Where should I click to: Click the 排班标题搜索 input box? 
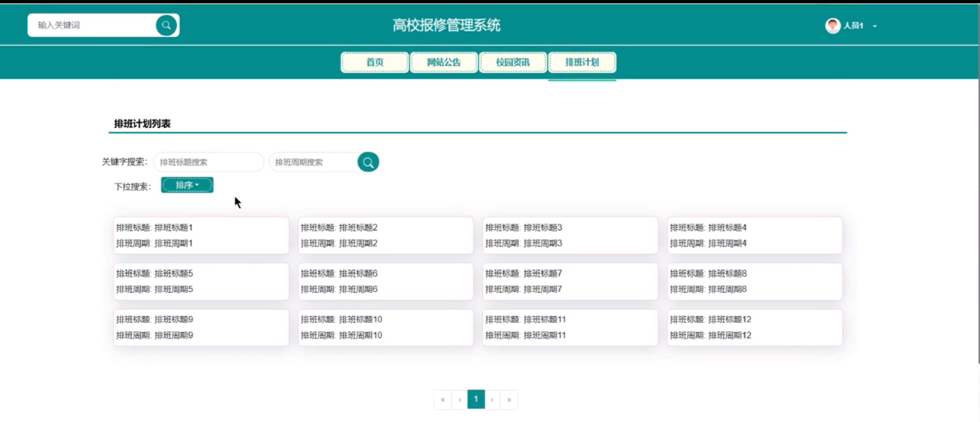209,162
